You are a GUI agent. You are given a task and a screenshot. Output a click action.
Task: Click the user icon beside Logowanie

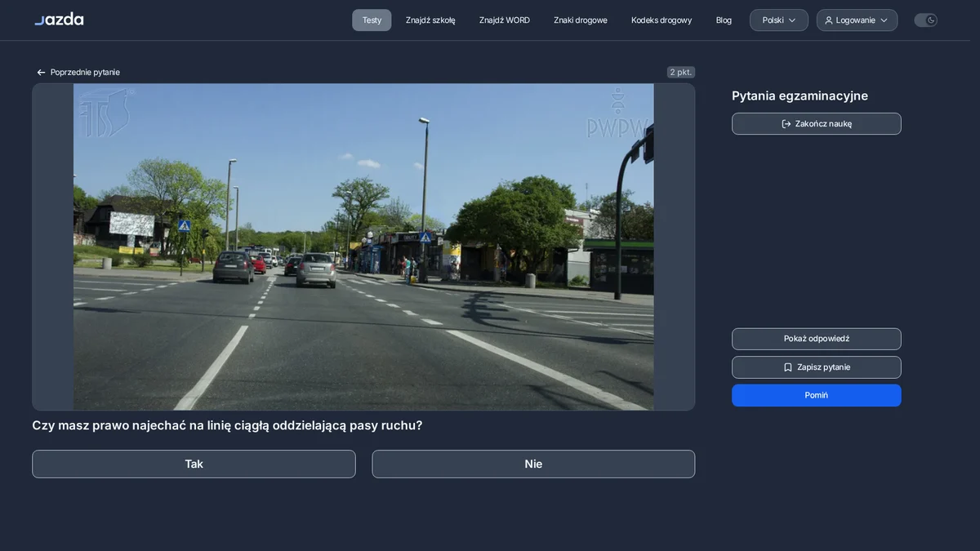click(829, 20)
